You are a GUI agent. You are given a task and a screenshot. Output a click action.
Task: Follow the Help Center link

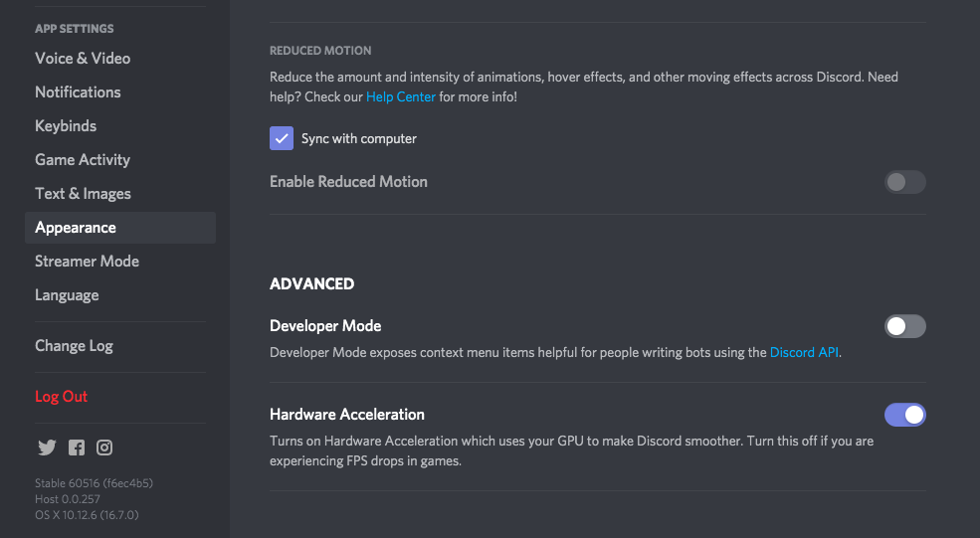tap(401, 96)
